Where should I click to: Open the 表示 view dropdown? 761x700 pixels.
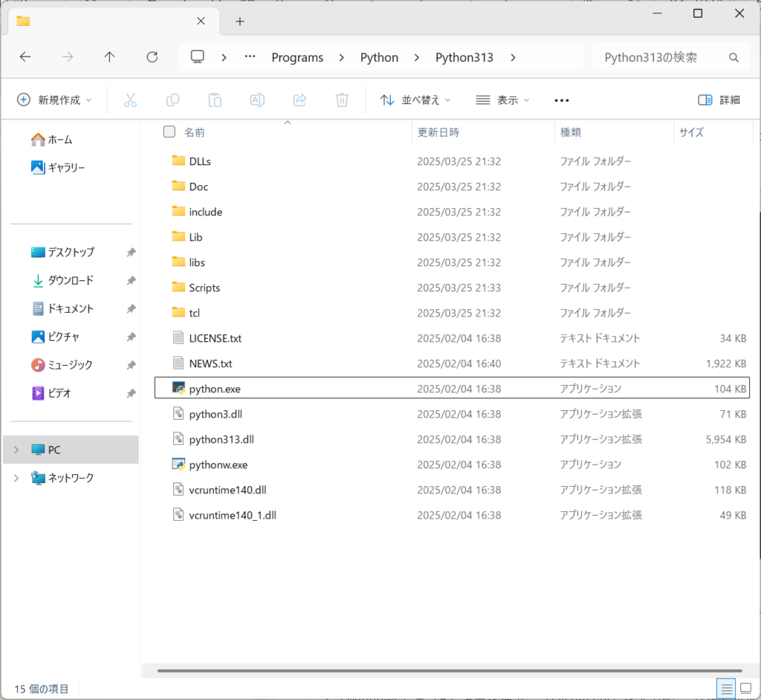502,100
